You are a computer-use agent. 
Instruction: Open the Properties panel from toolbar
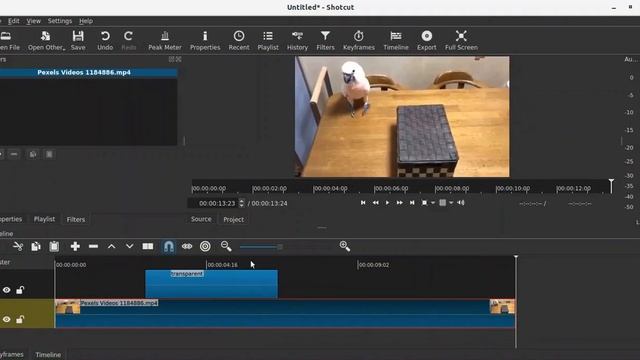(x=205, y=40)
